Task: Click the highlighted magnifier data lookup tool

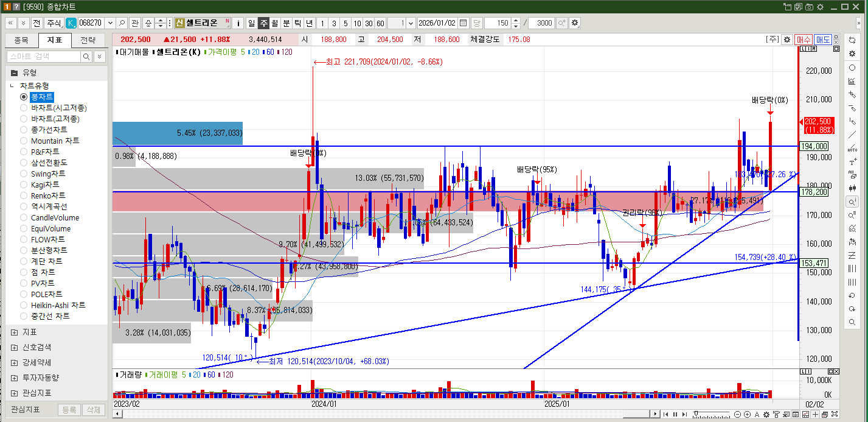Action: pyautogui.click(x=852, y=202)
